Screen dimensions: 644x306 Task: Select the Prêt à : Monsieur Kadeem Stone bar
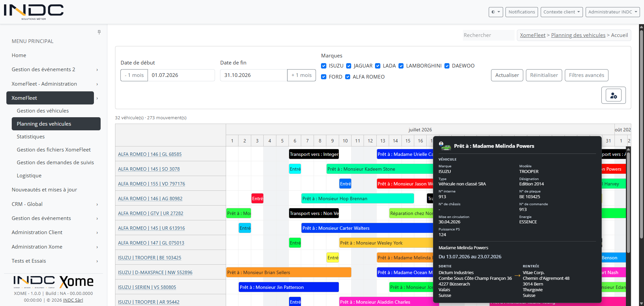point(380,169)
